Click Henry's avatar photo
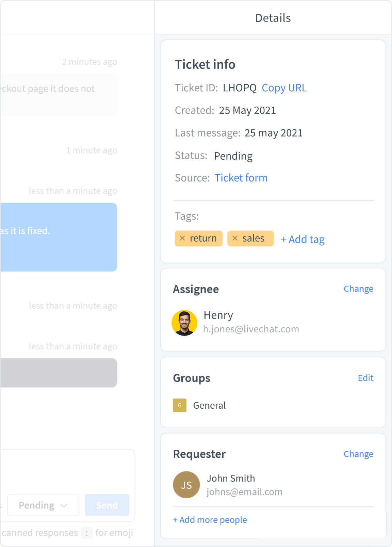Image resolution: width=392 pixels, height=547 pixels. [x=184, y=323]
